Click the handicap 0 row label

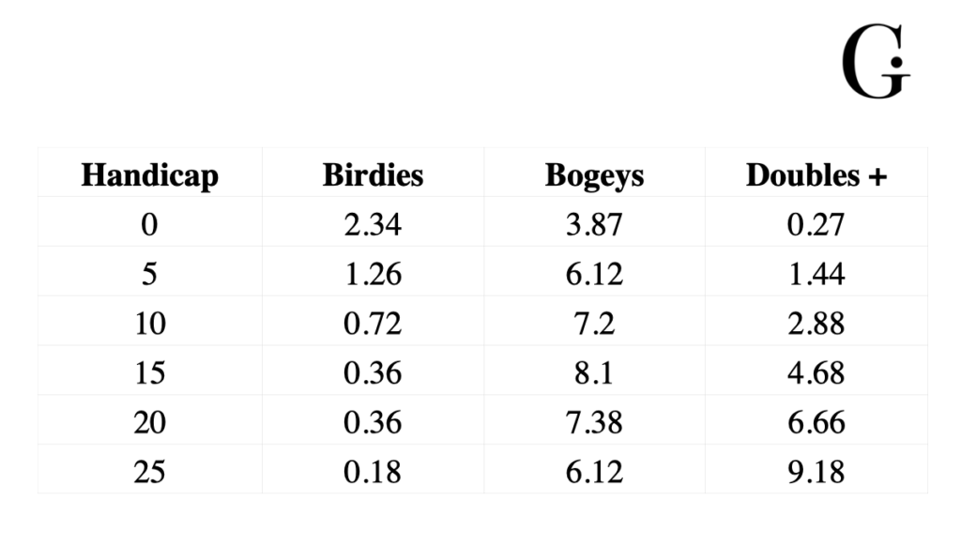[x=149, y=225]
